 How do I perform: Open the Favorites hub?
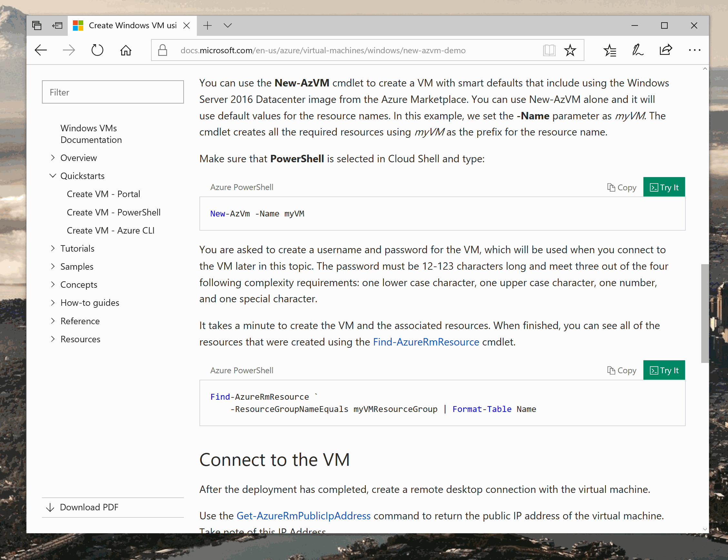pyautogui.click(x=610, y=50)
